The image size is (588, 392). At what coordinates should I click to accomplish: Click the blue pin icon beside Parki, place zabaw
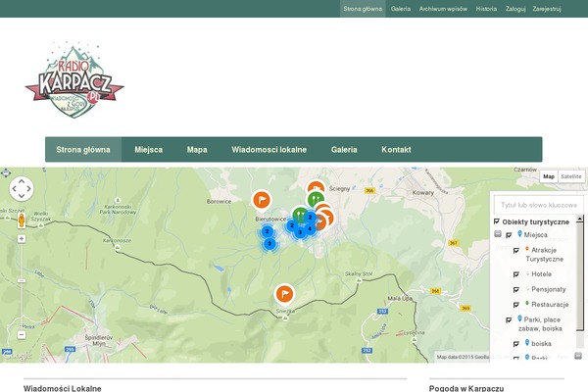coord(519,318)
